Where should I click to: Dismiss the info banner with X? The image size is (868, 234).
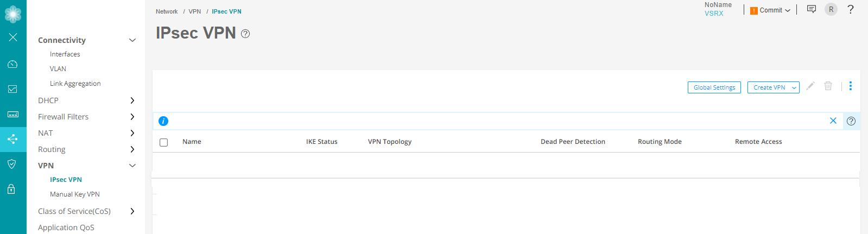833,121
